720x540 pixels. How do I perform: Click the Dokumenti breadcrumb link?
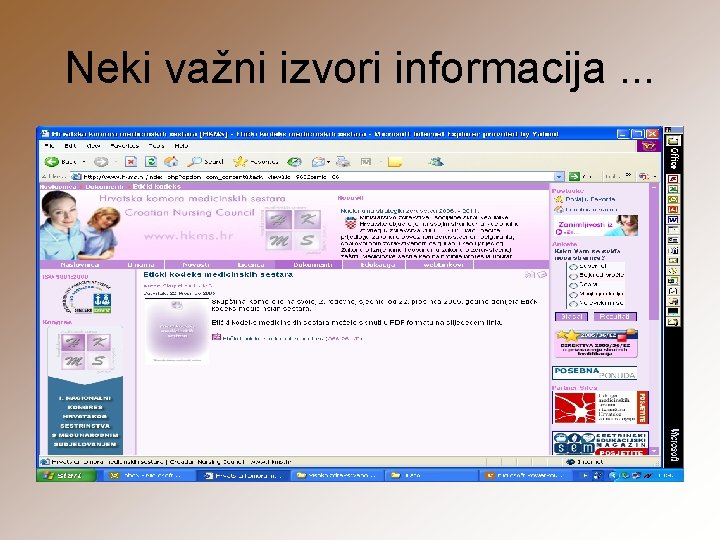[x=104, y=187]
